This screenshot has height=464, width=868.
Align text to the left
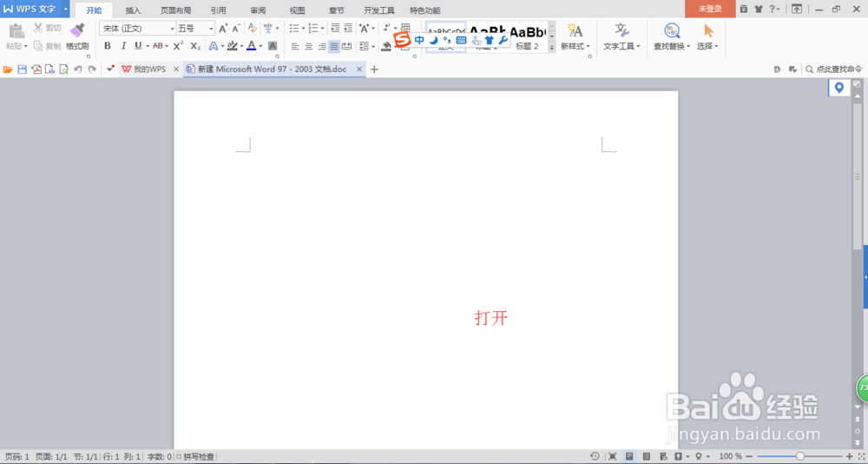click(x=295, y=46)
